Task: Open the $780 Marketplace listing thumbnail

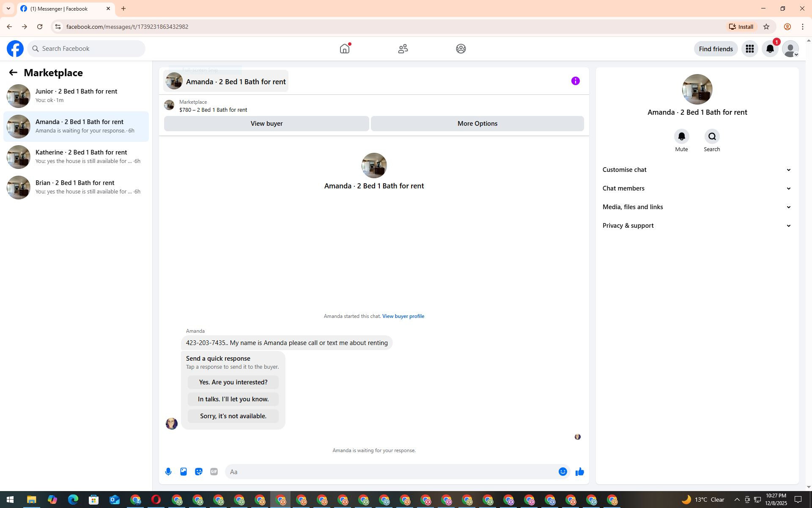Action: coord(169,105)
